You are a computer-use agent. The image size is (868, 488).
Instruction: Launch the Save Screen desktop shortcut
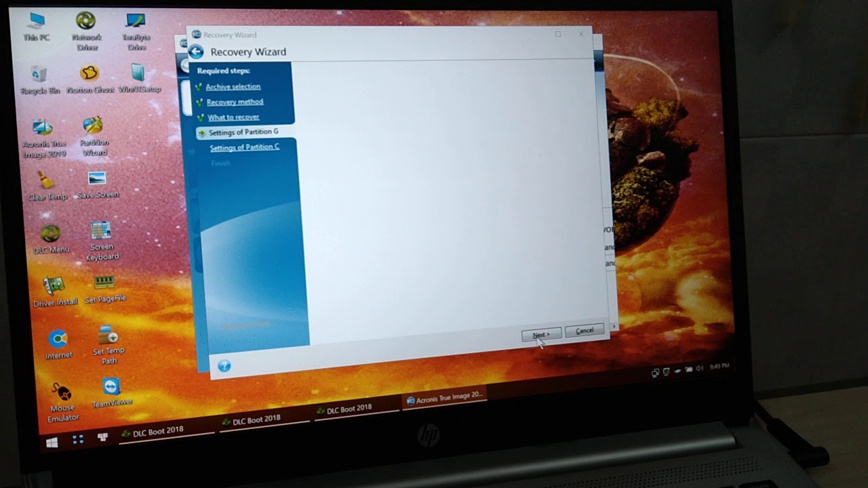[x=98, y=184]
